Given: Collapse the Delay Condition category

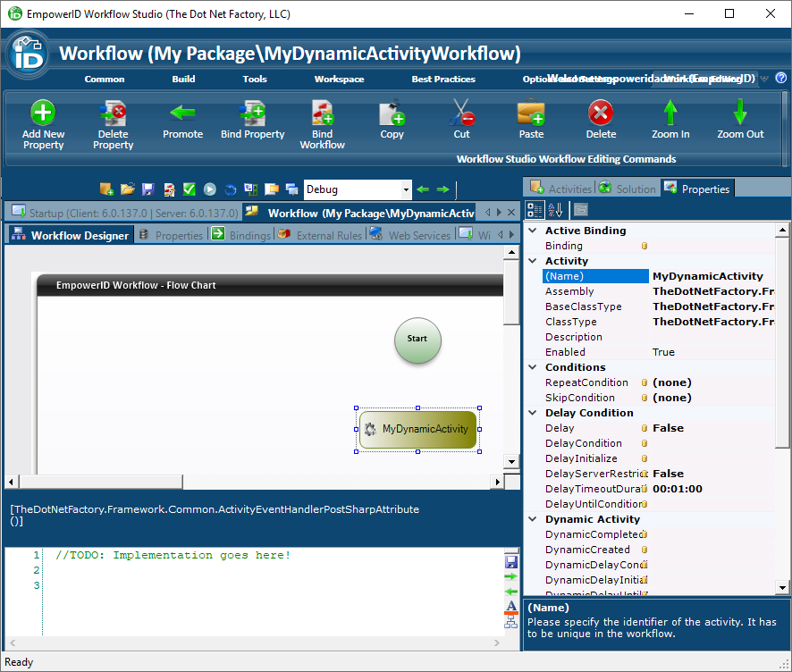Looking at the screenshot, I should [534, 413].
